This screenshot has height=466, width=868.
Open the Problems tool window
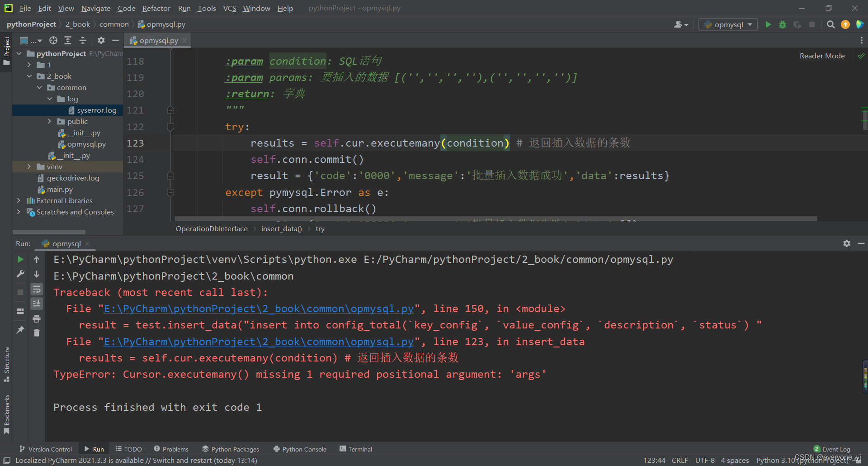(171, 449)
